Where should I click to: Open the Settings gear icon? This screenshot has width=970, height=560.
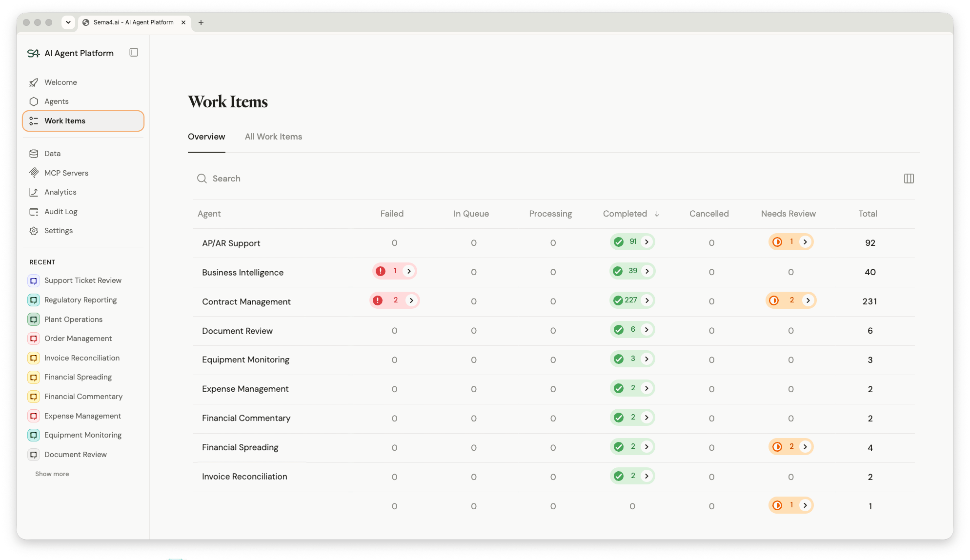[x=34, y=231]
